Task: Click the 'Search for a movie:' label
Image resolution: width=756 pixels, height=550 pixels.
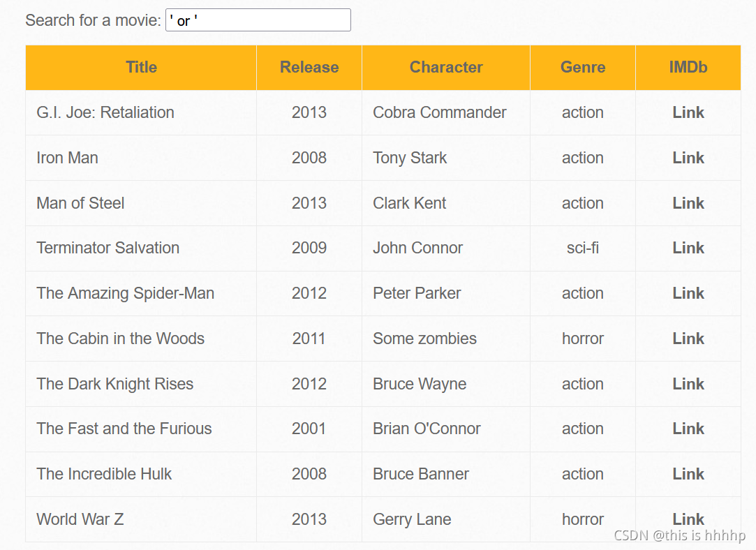Action: coord(93,20)
